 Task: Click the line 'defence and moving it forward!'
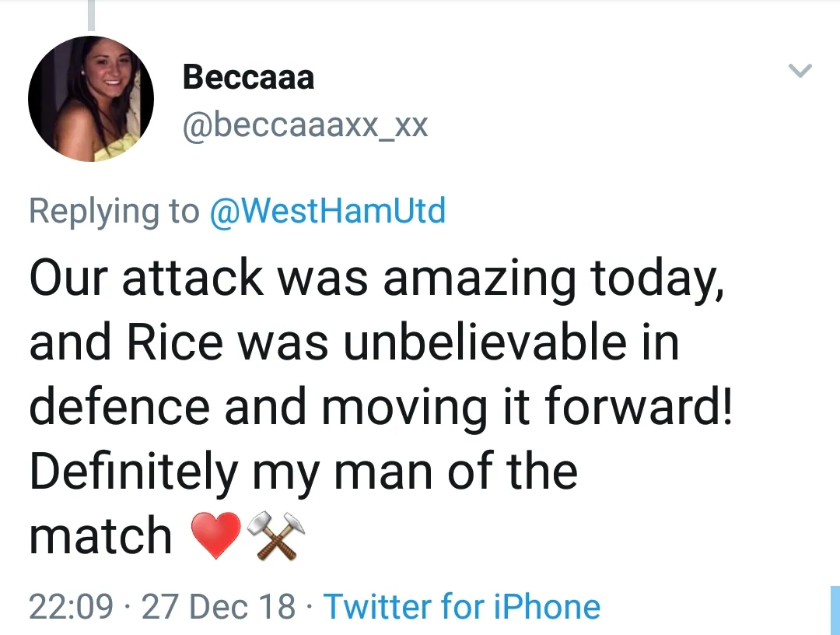tap(380, 407)
